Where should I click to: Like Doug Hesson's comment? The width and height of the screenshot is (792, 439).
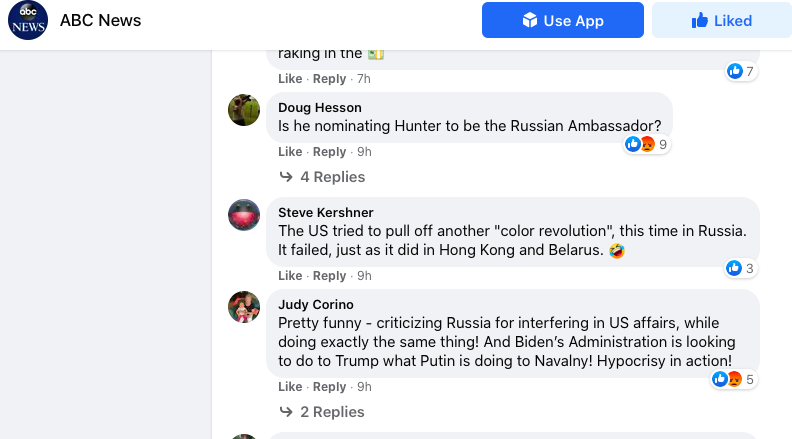[290, 152]
